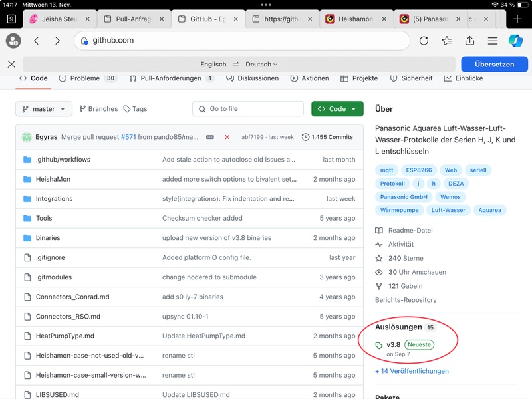Open the Tools folder icon

(27, 218)
